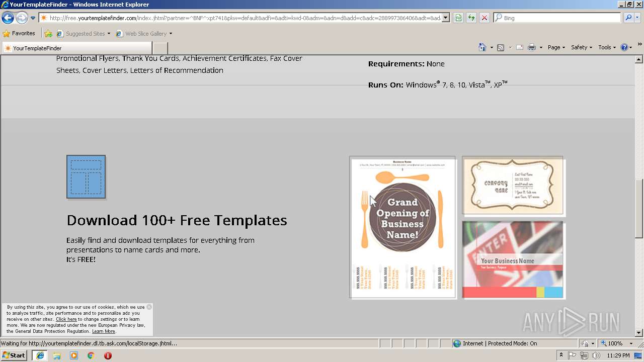Click Add to Favorites Bar icon

[x=48, y=34]
